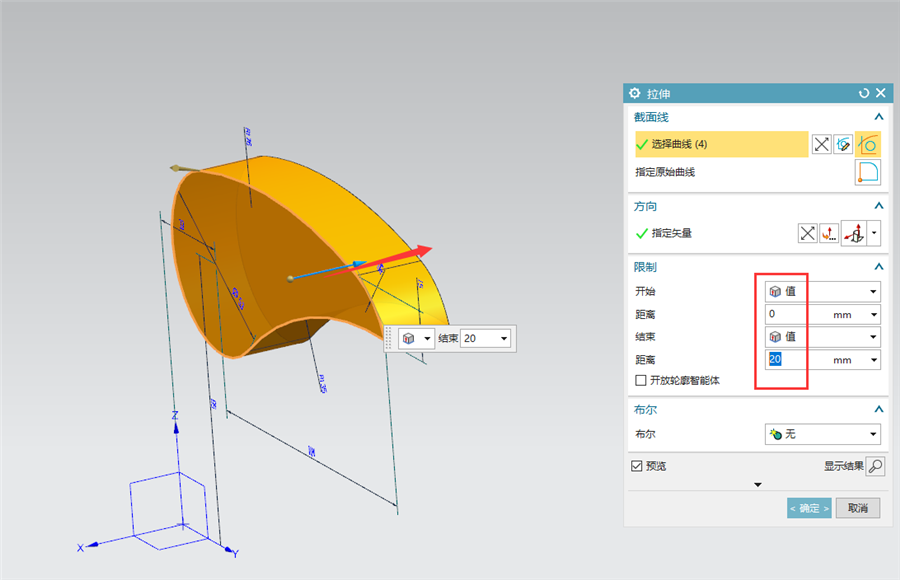This screenshot has width=900, height=580.
Task: Open the vector dialog icon in 方向
Action: point(829,233)
